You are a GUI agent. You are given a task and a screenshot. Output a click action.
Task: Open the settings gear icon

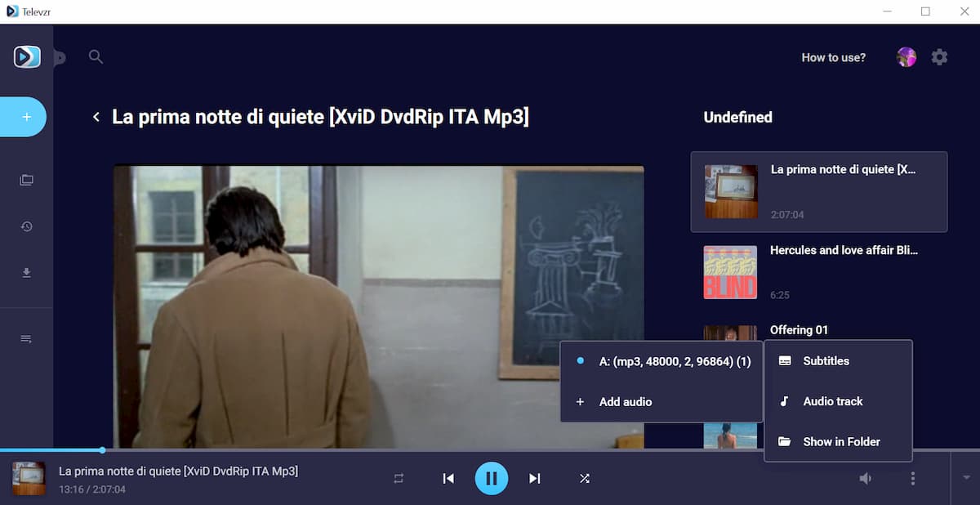pos(940,57)
